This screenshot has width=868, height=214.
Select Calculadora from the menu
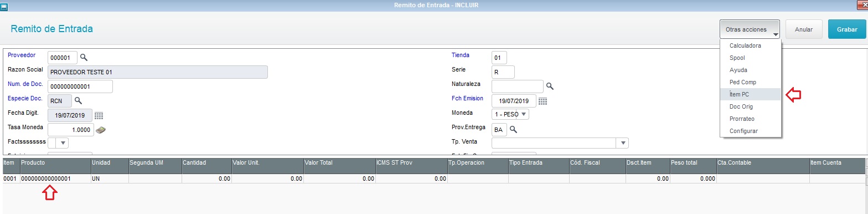pyautogui.click(x=750, y=45)
